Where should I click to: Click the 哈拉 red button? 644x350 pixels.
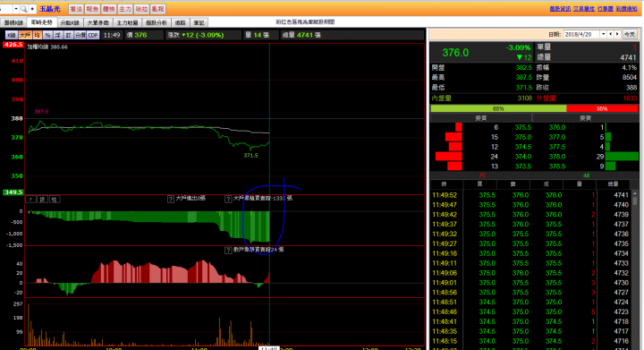(x=141, y=9)
